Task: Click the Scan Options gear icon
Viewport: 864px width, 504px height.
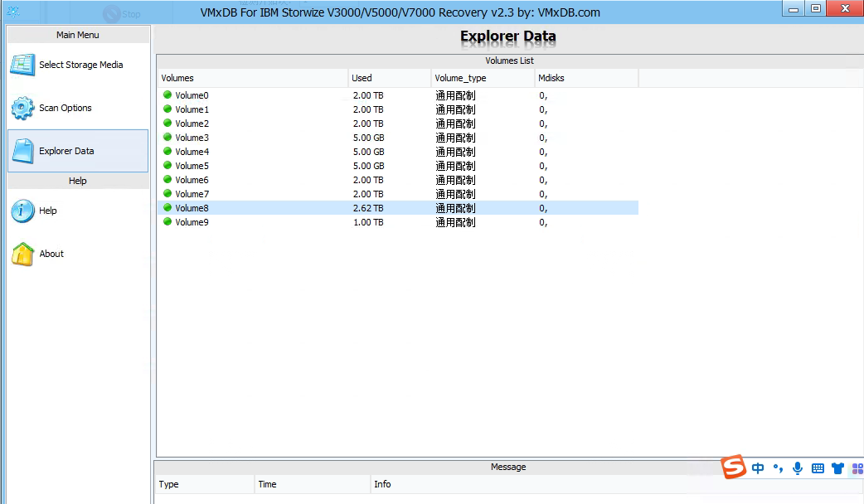Action: [x=22, y=108]
